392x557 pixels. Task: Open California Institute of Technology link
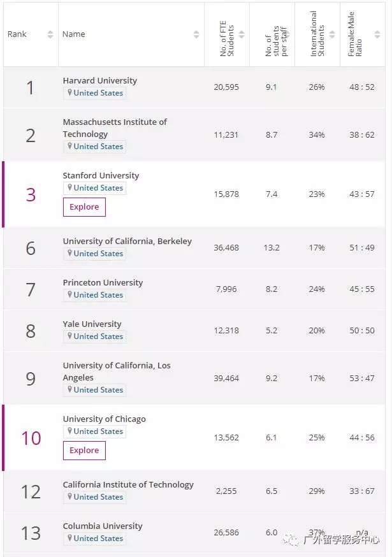coord(128,485)
